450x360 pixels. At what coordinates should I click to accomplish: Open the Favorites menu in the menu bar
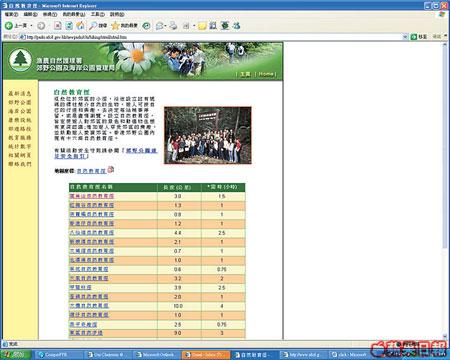(74, 14)
